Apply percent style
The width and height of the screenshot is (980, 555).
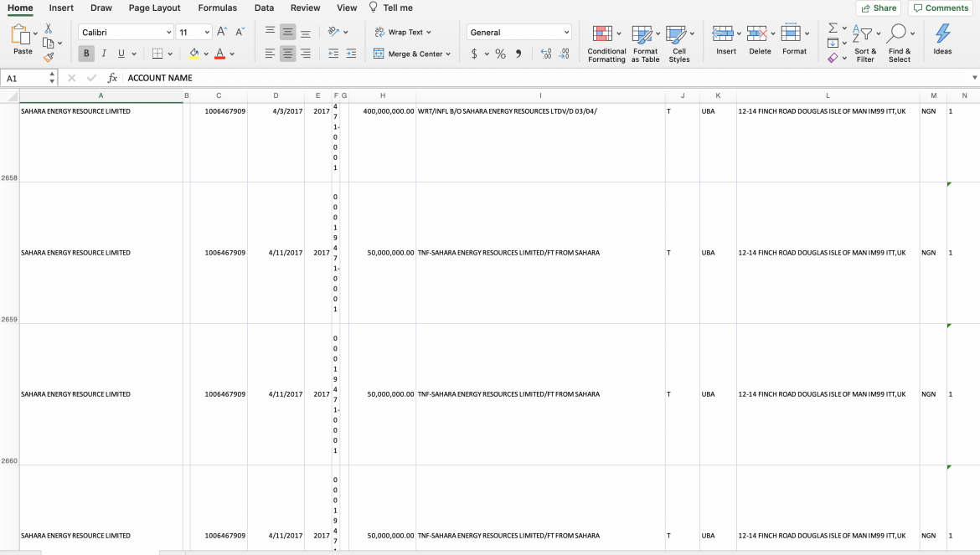click(x=501, y=54)
